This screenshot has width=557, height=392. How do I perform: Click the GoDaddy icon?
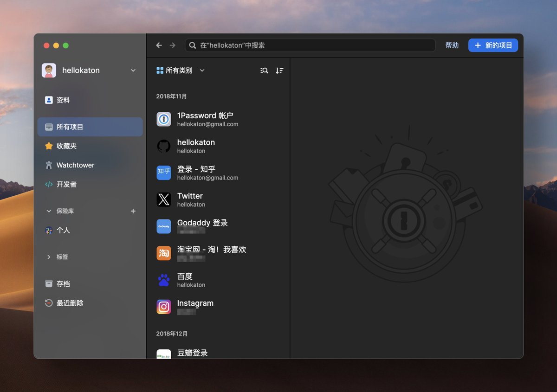tap(164, 226)
